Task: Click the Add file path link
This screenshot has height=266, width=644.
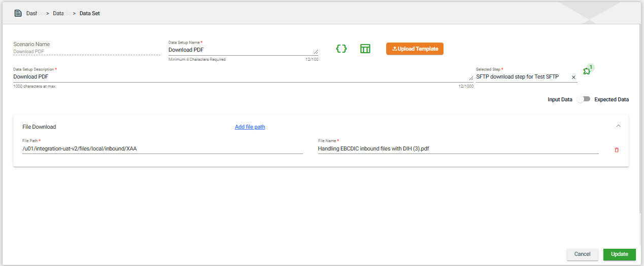Action: [250, 127]
